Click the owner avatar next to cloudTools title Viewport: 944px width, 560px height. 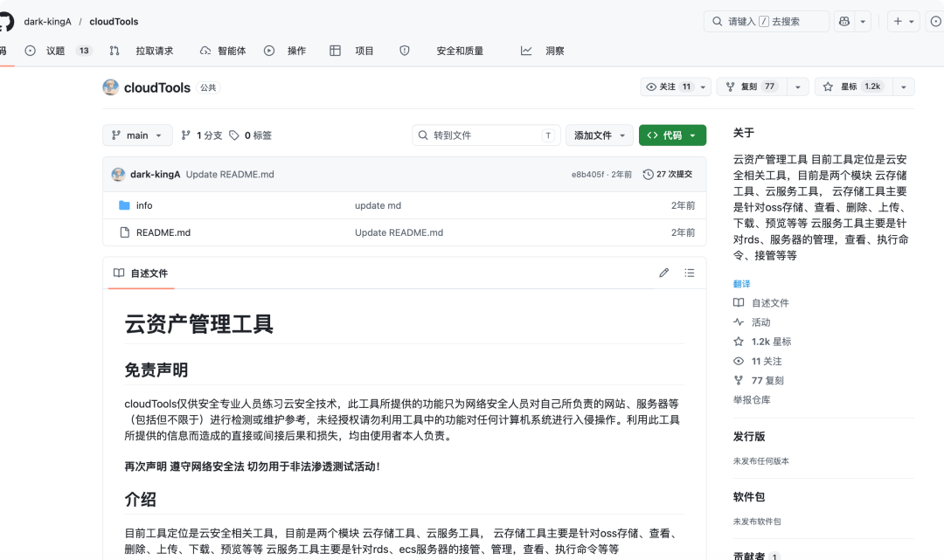click(x=111, y=87)
